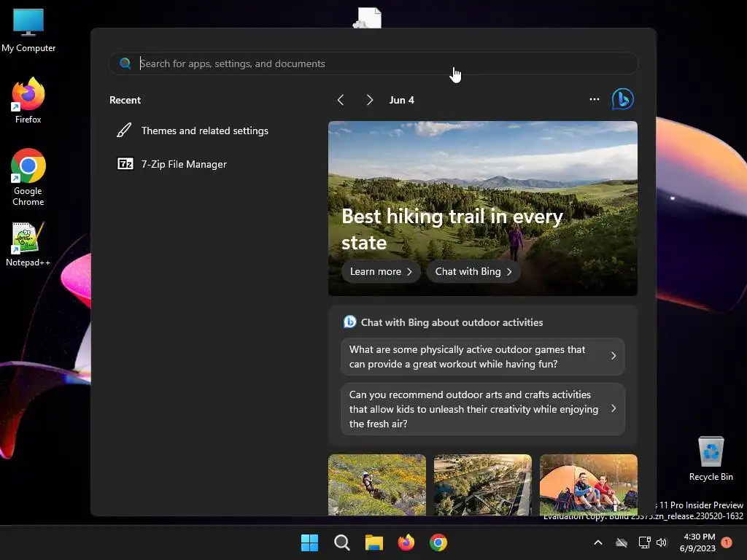Open the camping couple with tent thumbnail
The width and height of the screenshot is (747, 560).
589,485
